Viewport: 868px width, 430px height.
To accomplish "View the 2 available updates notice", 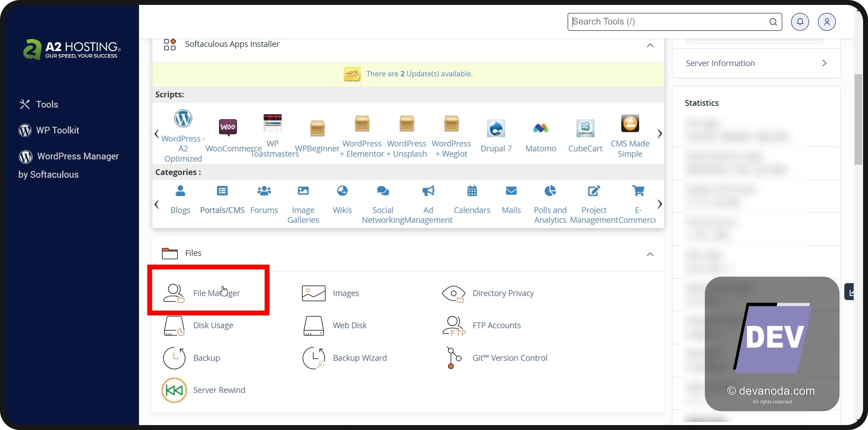I will [419, 74].
